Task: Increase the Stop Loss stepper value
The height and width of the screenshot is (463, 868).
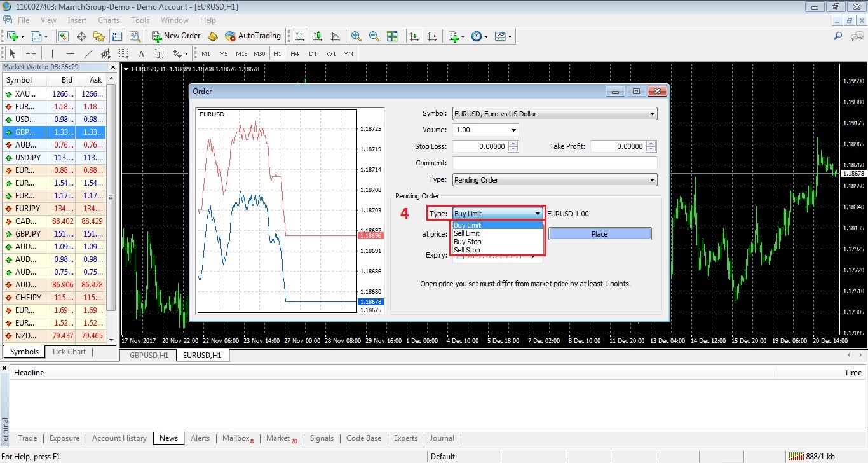Action: [x=513, y=144]
